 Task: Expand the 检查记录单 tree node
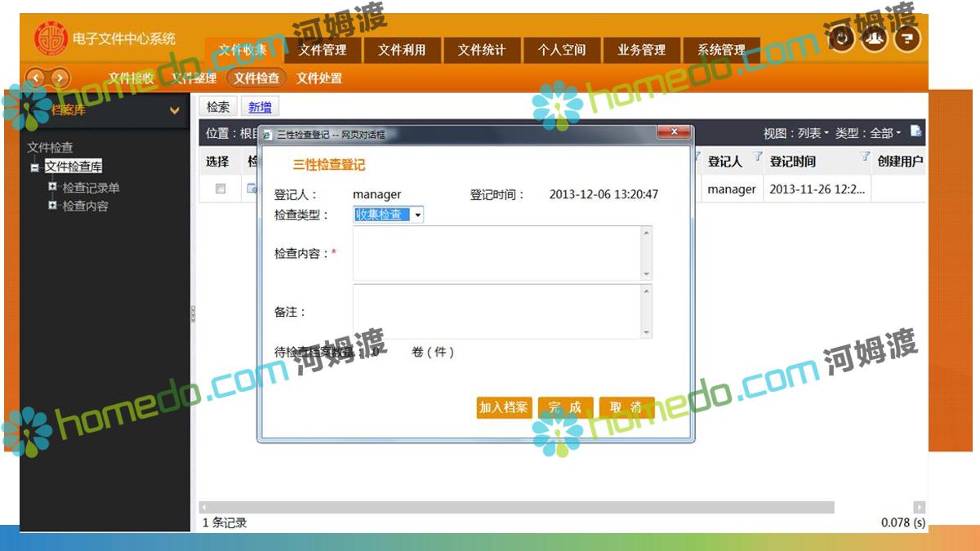pos(52,187)
